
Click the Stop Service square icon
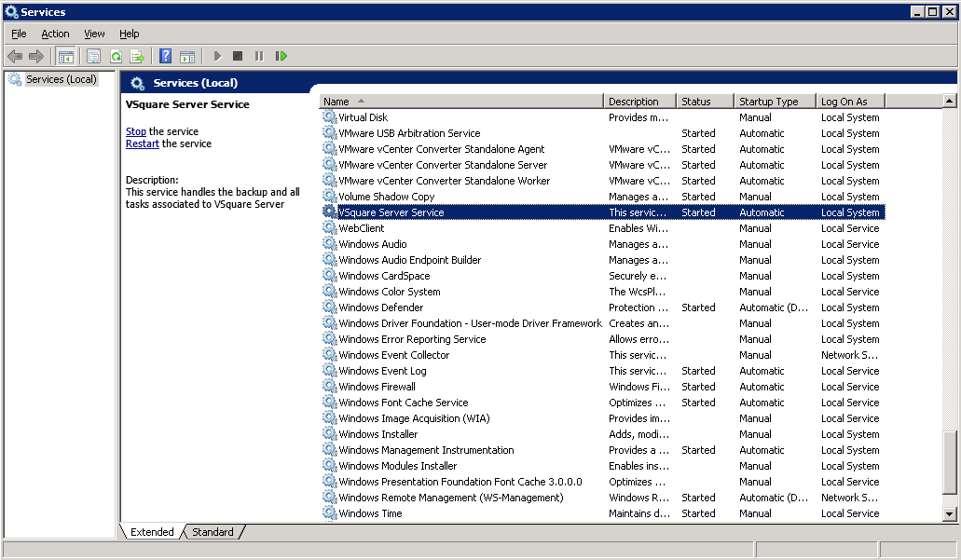(238, 56)
